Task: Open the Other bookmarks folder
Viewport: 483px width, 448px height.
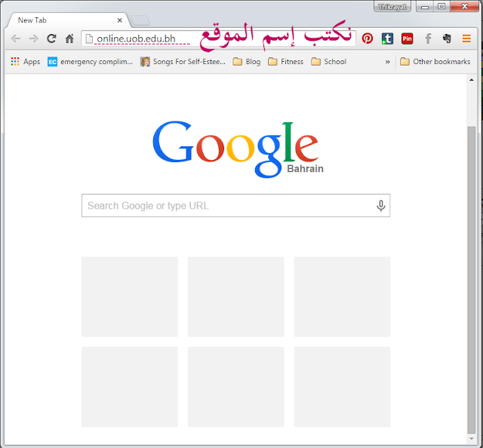Action: 435,62
